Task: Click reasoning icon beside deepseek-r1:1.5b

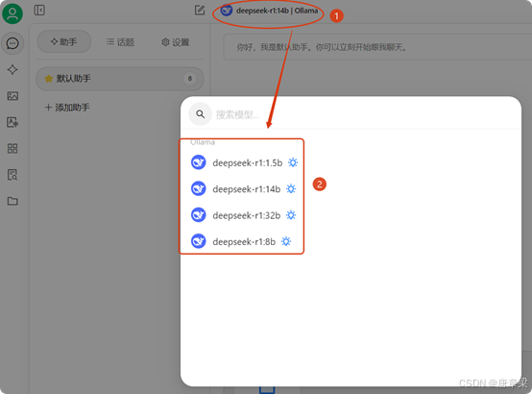Action: 293,162
